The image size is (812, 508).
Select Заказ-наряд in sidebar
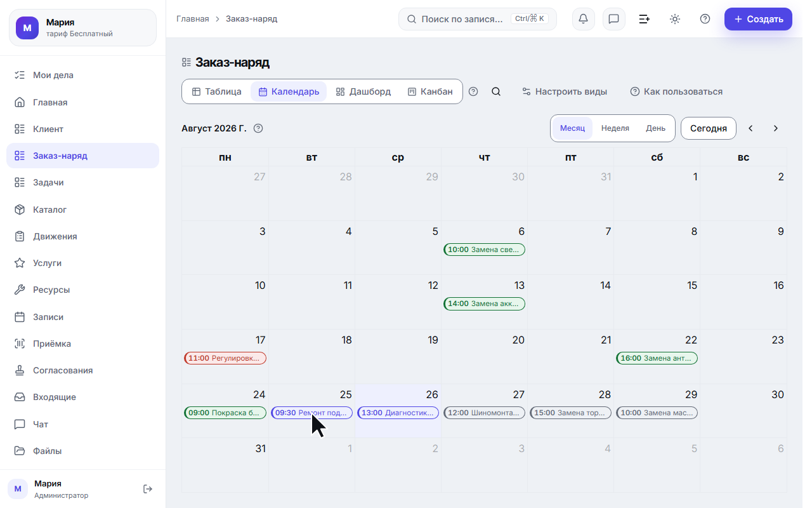(82, 156)
